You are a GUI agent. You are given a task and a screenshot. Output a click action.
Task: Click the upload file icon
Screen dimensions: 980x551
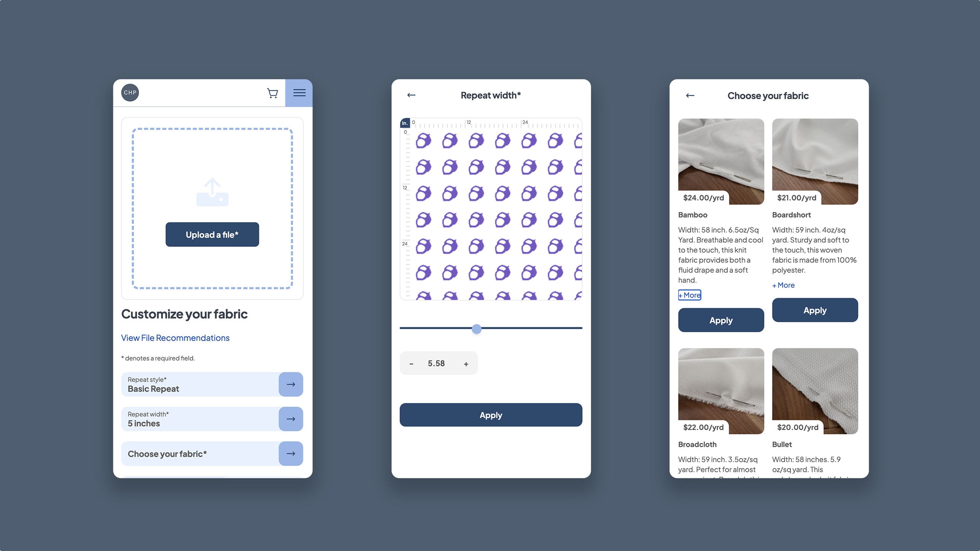(212, 192)
